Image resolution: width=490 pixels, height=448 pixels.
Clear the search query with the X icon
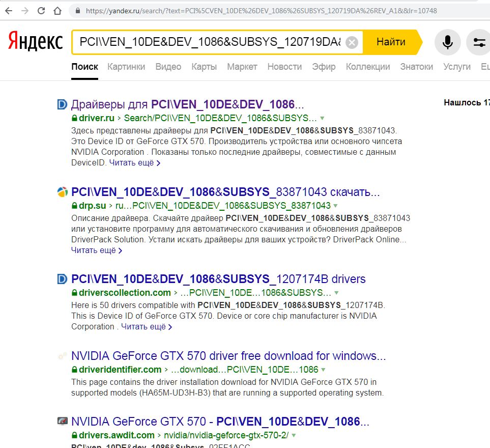[352, 42]
